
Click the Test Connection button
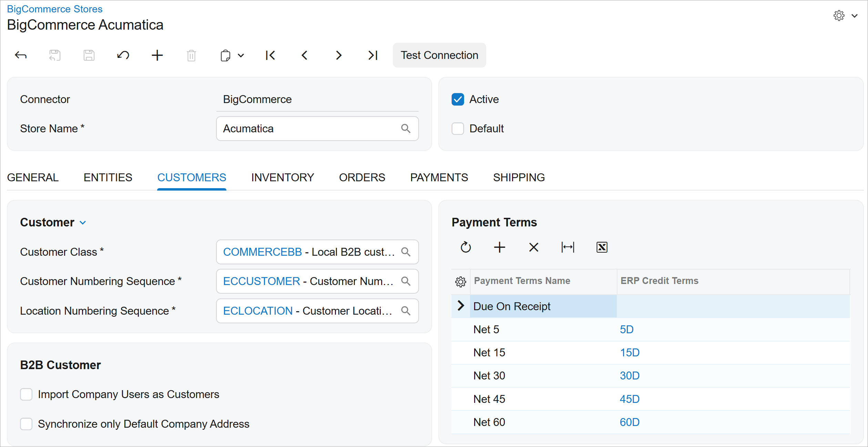click(439, 55)
